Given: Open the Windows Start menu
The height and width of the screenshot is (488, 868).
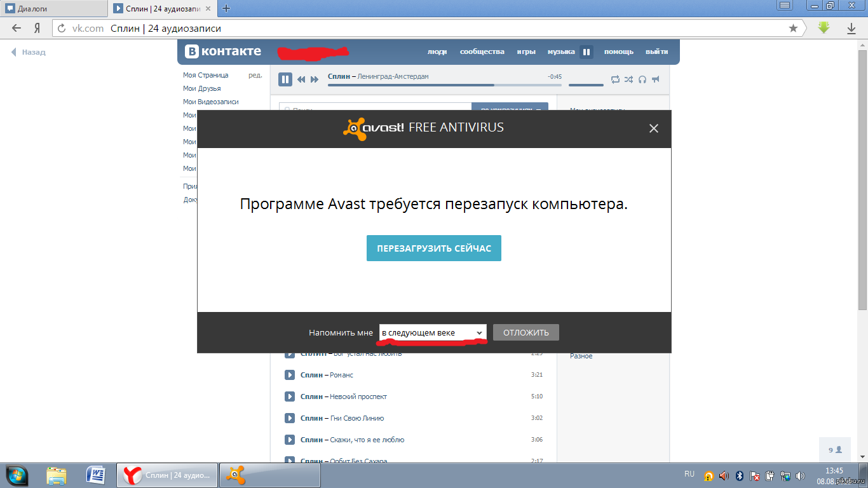Looking at the screenshot, I should [17, 475].
